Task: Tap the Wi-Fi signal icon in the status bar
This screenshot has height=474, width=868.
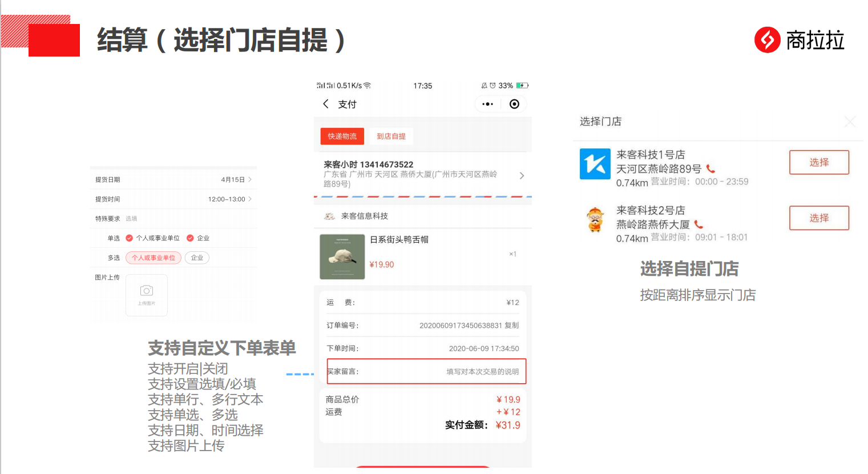Action: pos(368,86)
